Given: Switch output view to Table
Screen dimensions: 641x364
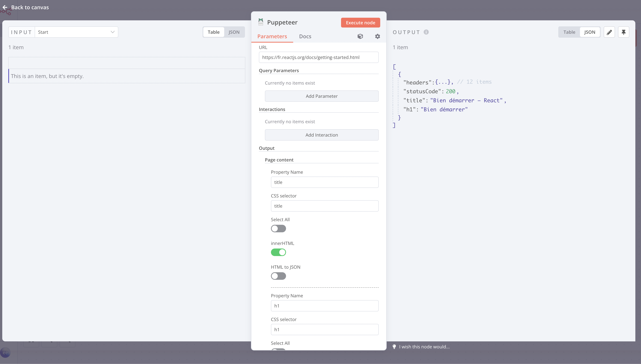Looking at the screenshot, I should click(x=569, y=32).
